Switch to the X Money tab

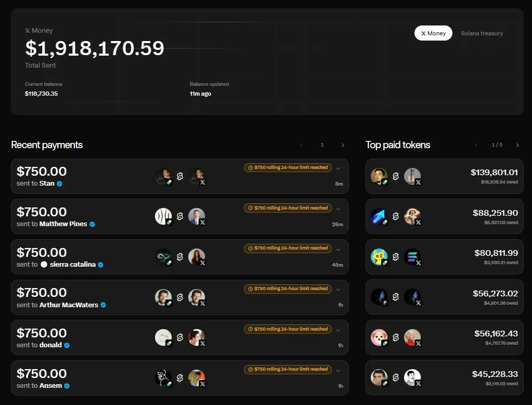point(433,33)
